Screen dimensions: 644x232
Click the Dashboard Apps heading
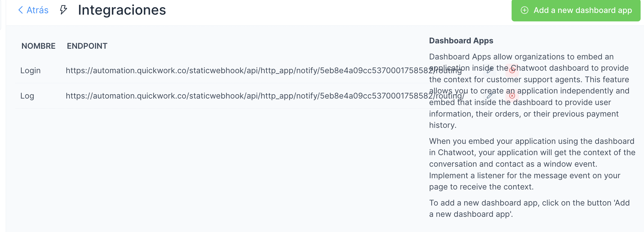coord(461,40)
